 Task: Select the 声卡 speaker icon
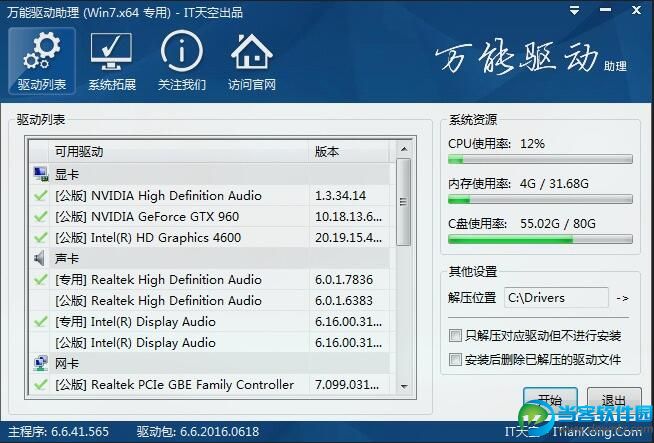pyautogui.click(x=39, y=259)
